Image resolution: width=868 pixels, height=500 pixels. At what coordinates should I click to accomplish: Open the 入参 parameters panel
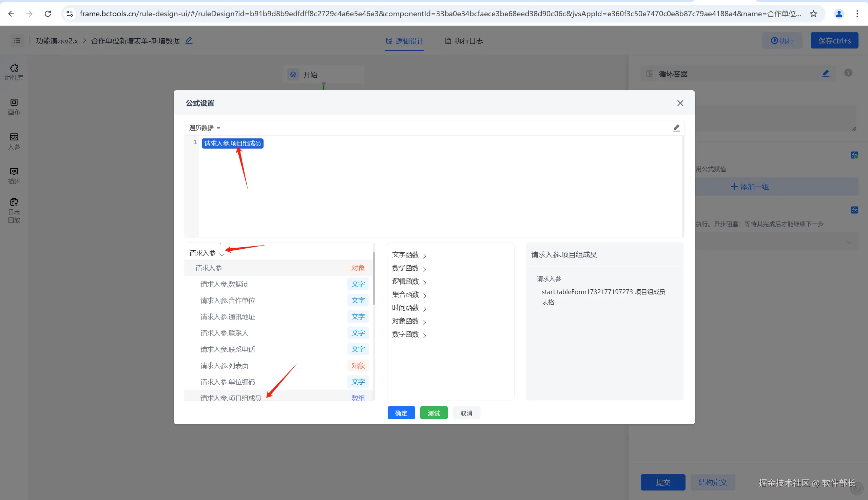tap(14, 141)
